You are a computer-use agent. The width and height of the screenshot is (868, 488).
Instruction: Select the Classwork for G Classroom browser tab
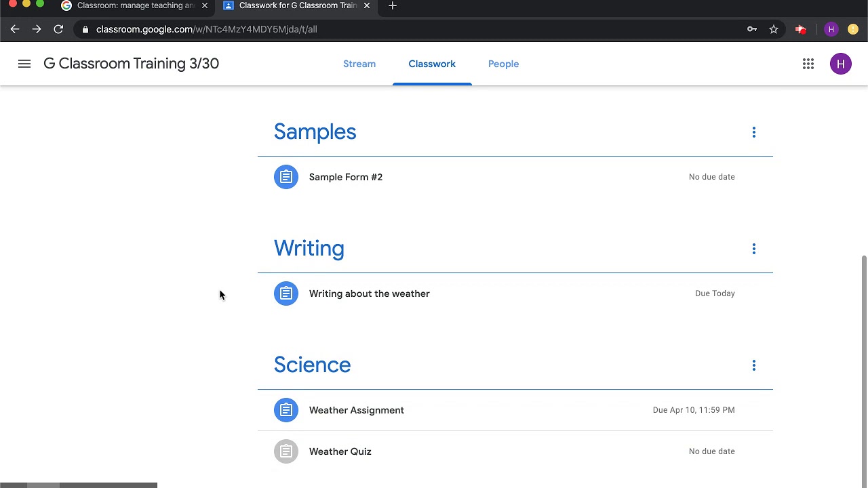(297, 5)
